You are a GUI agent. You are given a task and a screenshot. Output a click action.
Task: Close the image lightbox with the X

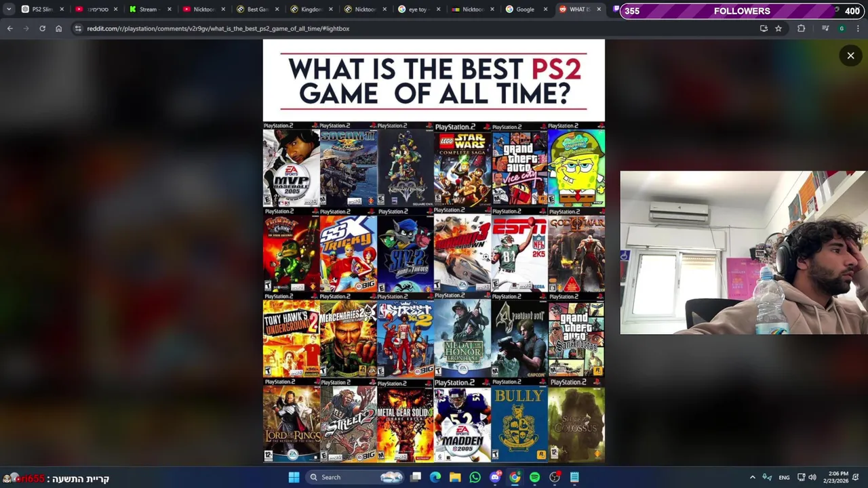pyautogui.click(x=850, y=56)
